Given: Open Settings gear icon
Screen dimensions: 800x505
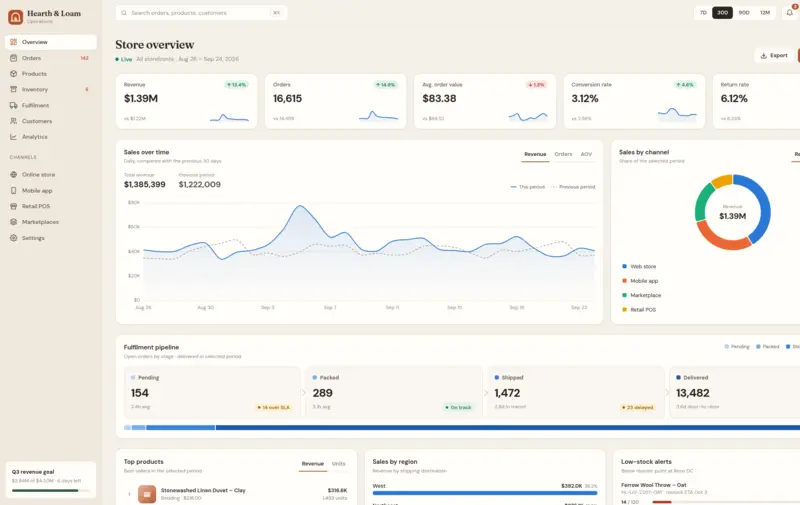Looking at the screenshot, I should (13, 238).
